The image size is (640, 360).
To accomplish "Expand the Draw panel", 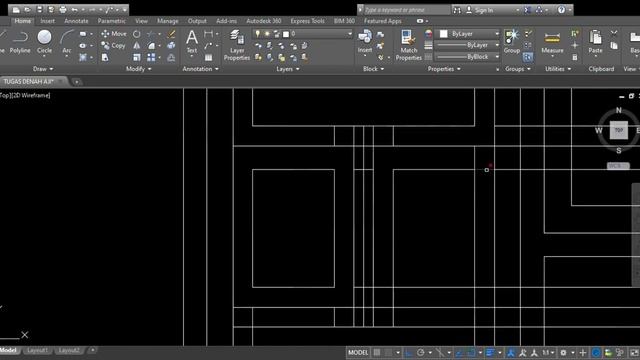I will 43,69.
